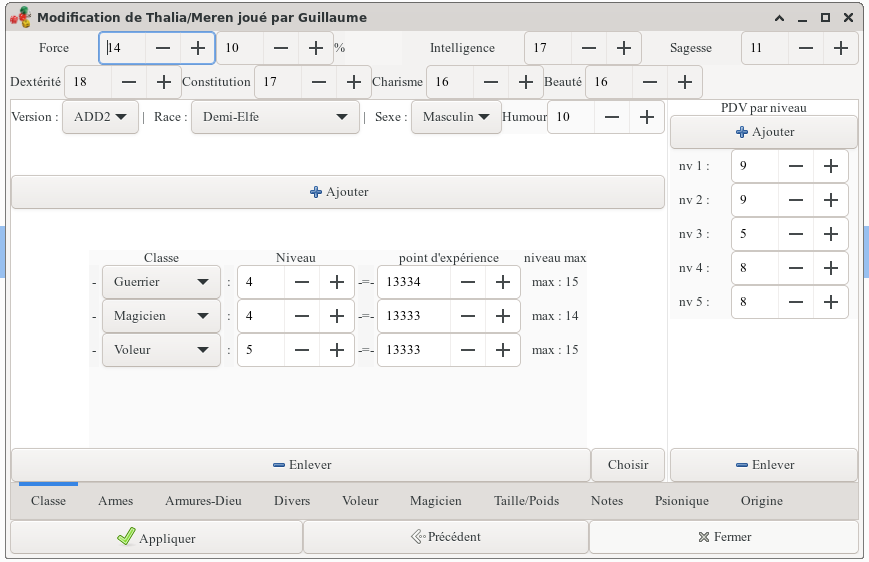Screen dimensions: 869x562
Task: Decrease the Force value with minus
Action: point(163,48)
